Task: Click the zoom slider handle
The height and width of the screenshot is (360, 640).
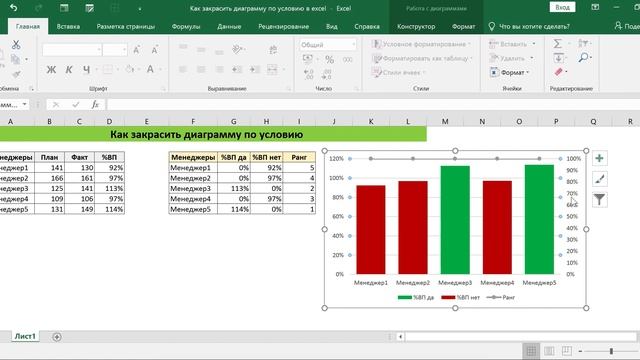Action: [x=611, y=351]
